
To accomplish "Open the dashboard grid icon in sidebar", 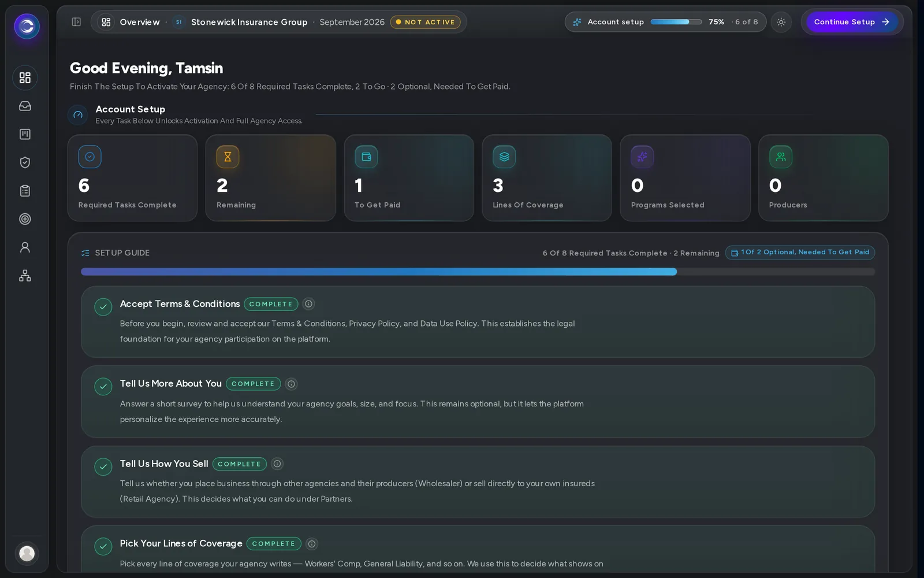I will 25,77.
